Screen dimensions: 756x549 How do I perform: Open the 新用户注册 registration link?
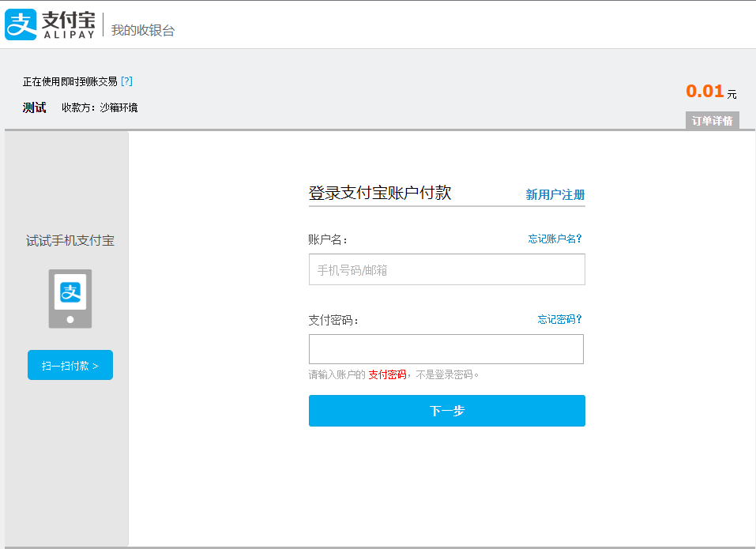555,195
